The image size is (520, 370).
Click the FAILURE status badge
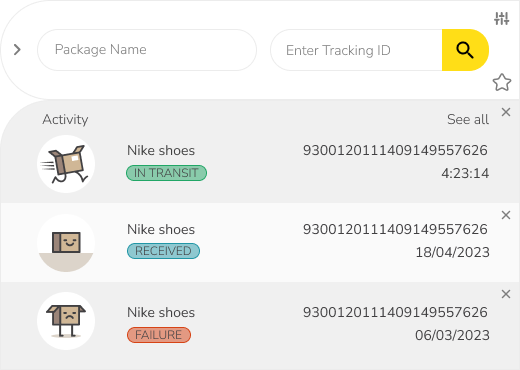[x=159, y=335]
